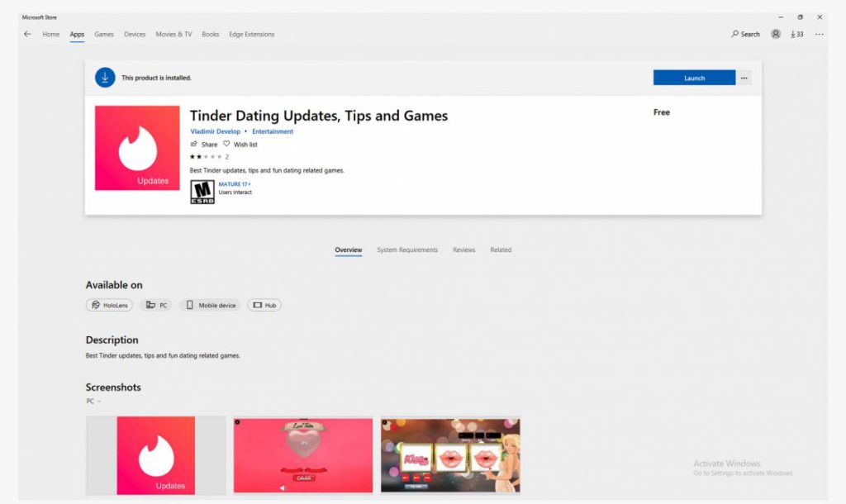Open the Entertainment category link
The height and width of the screenshot is (504, 846).
coord(273,131)
